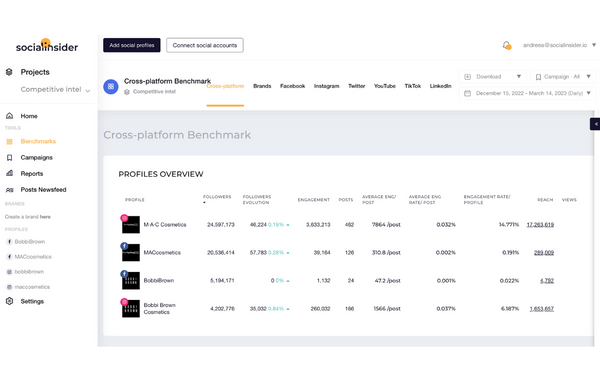Click the Benchmarks grid icon
This screenshot has width=600, height=381.
10,142
